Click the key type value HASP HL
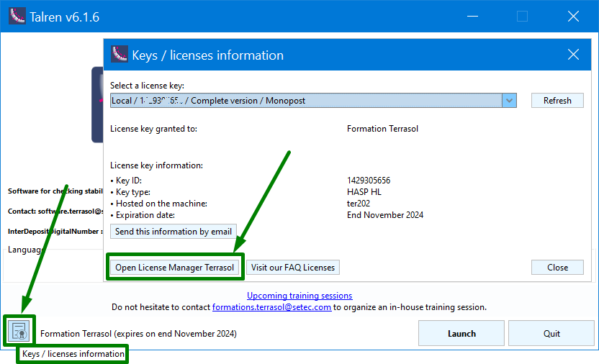The width and height of the screenshot is (599, 364). click(364, 192)
